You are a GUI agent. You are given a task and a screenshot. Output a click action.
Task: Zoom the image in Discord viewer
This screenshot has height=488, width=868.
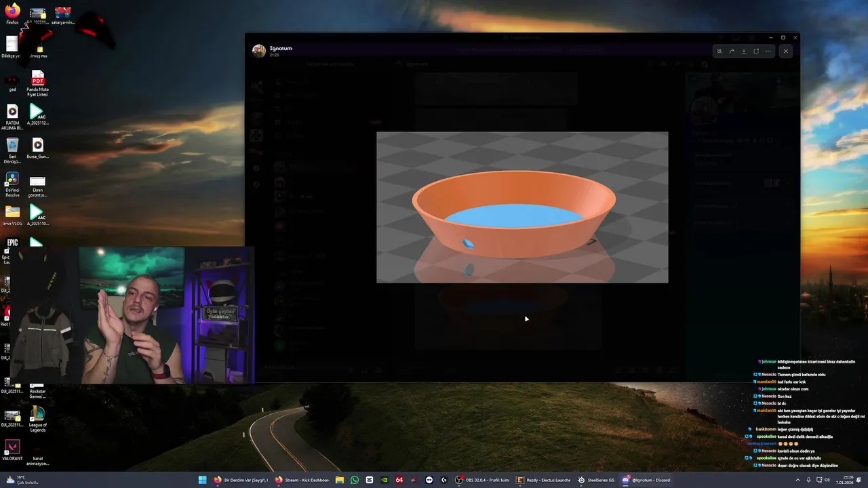click(x=719, y=51)
